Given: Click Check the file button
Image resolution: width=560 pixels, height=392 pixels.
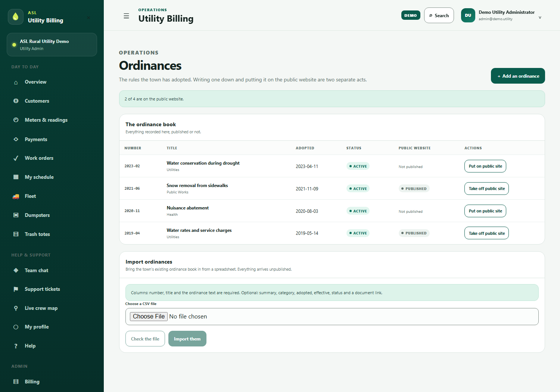Looking at the screenshot, I should [x=145, y=339].
